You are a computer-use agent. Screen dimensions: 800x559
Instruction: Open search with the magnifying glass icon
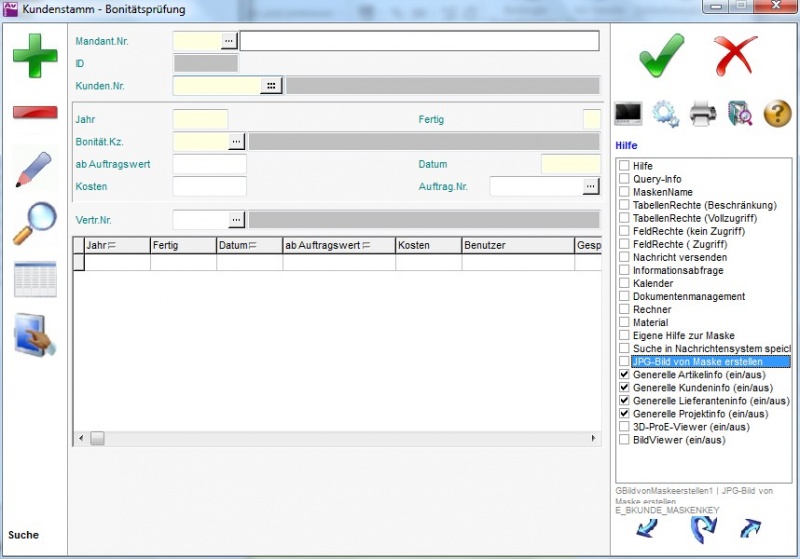[x=35, y=223]
